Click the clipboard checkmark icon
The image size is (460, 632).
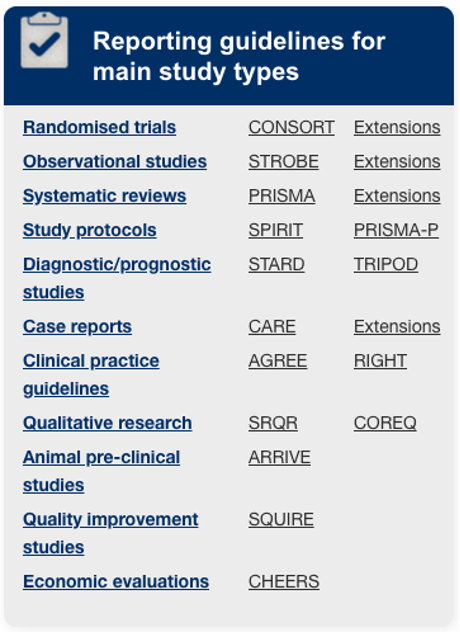click(x=44, y=40)
